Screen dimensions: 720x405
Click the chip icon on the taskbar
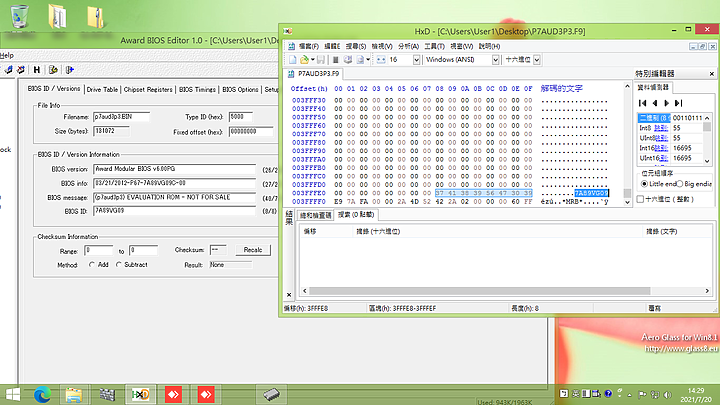click(271, 394)
